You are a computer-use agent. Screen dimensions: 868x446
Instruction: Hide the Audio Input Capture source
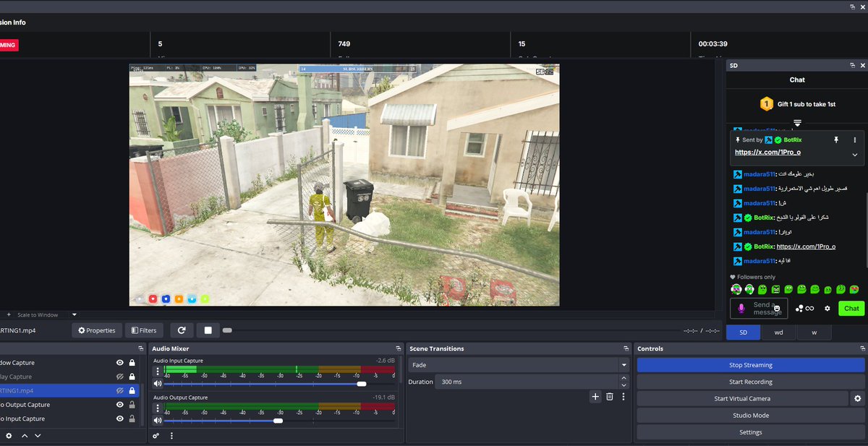[x=119, y=419]
